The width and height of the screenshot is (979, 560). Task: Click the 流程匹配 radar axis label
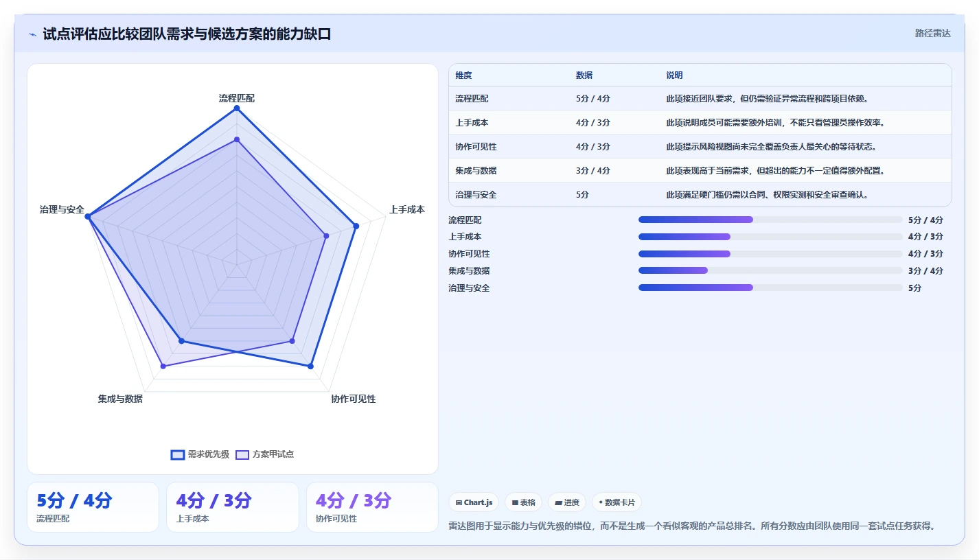tap(236, 98)
